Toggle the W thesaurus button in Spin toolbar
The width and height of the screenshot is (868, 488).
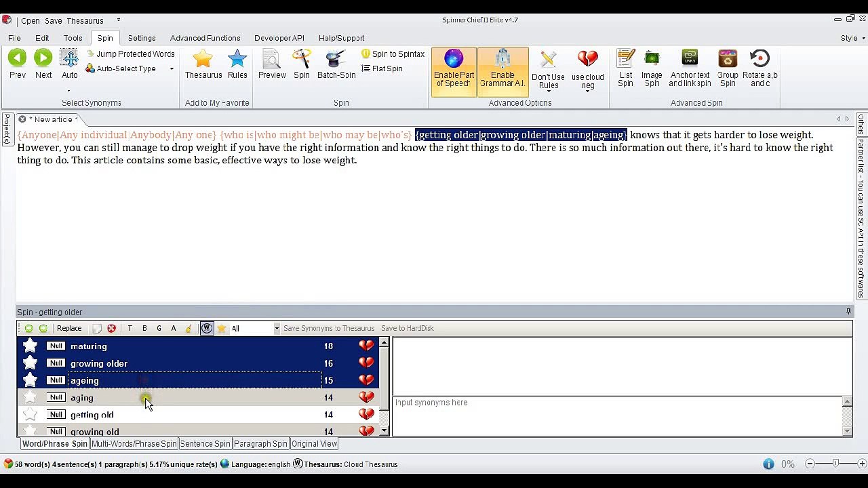click(x=207, y=329)
